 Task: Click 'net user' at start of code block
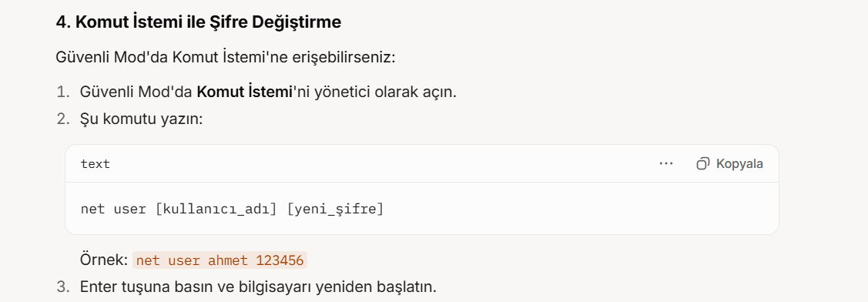[x=113, y=210]
